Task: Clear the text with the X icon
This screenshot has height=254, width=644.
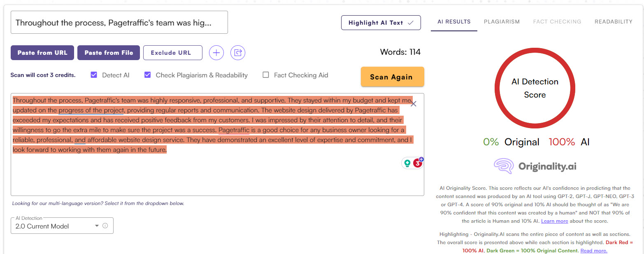Action: 414,104
